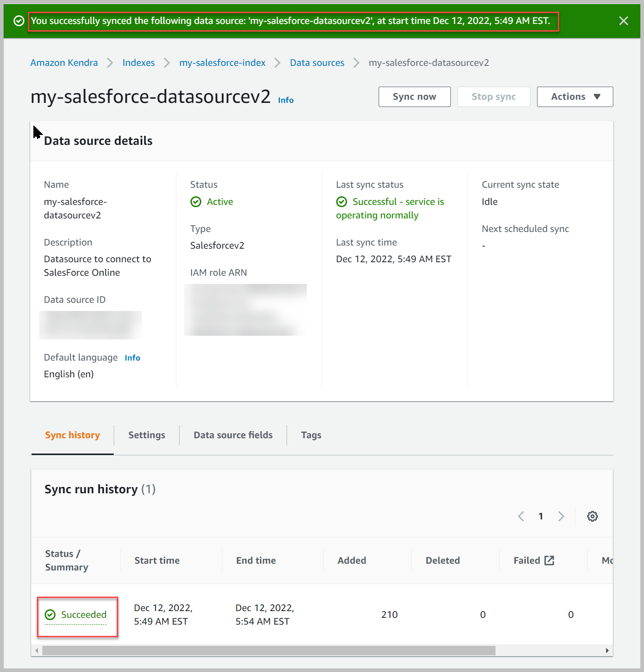Select page 1 in sync history pagination
644x672 pixels.
pyautogui.click(x=541, y=516)
